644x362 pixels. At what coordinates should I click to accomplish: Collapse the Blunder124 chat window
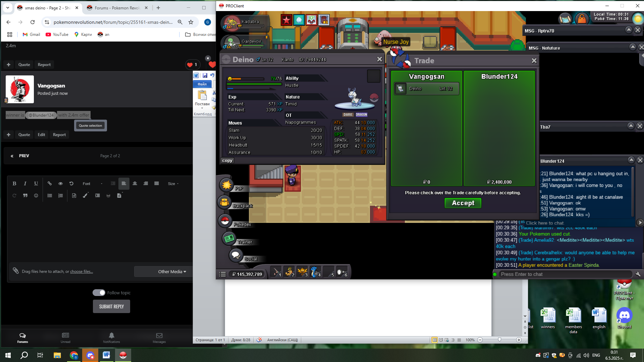pos(631,160)
